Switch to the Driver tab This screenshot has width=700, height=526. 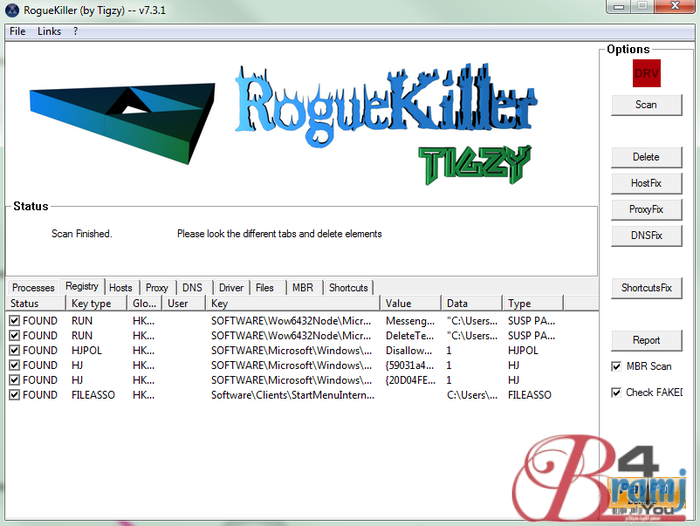231,288
